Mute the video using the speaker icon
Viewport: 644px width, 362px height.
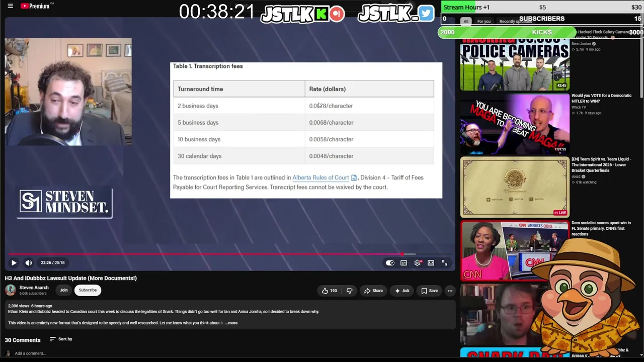pyautogui.click(x=29, y=262)
